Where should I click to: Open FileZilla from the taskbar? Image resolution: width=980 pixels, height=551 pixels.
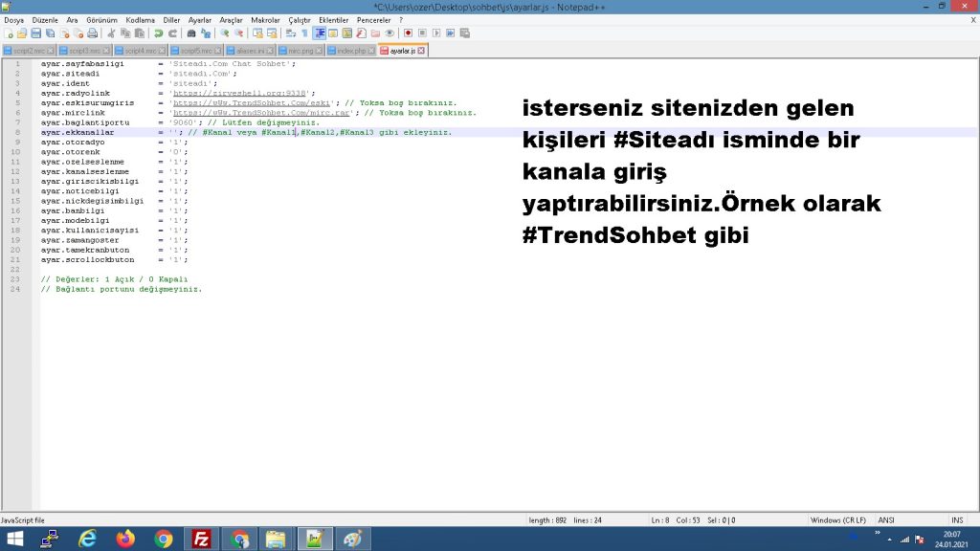click(x=201, y=539)
